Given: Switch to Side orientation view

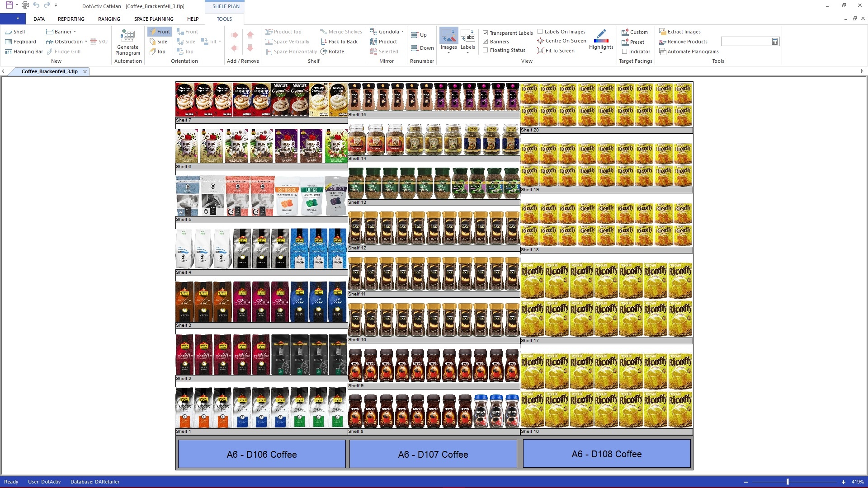Looking at the screenshot, I should coord(159,42).
